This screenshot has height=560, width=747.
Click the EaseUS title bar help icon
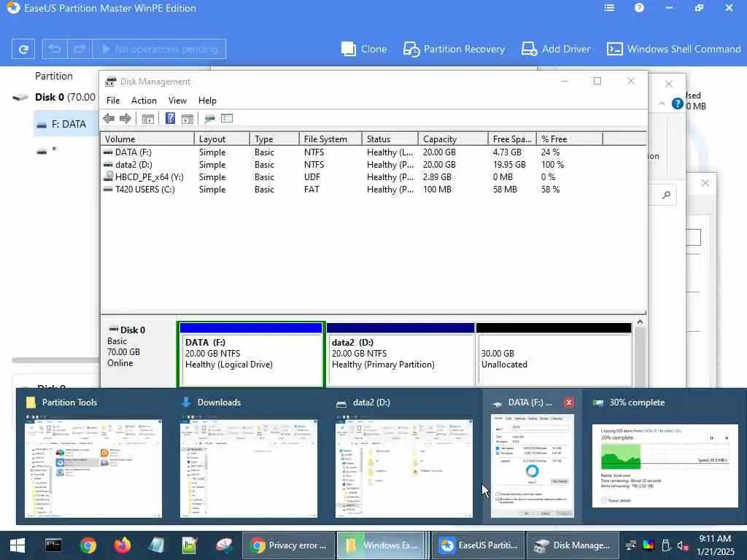(x=639, y=7)
